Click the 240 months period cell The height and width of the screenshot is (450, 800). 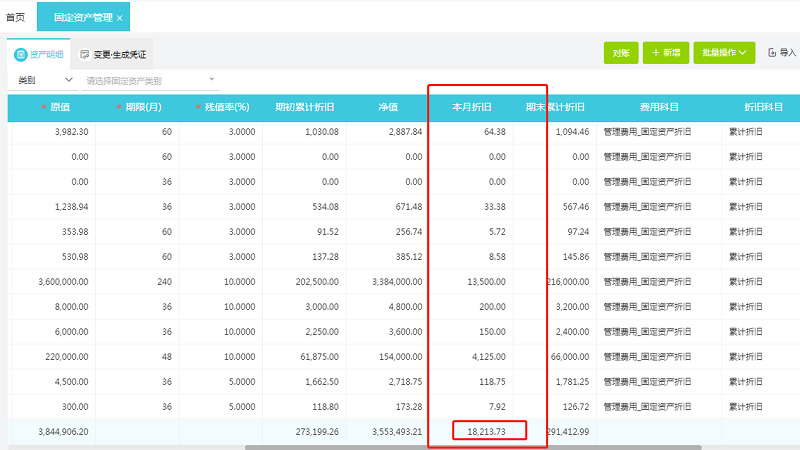point(164,282)
